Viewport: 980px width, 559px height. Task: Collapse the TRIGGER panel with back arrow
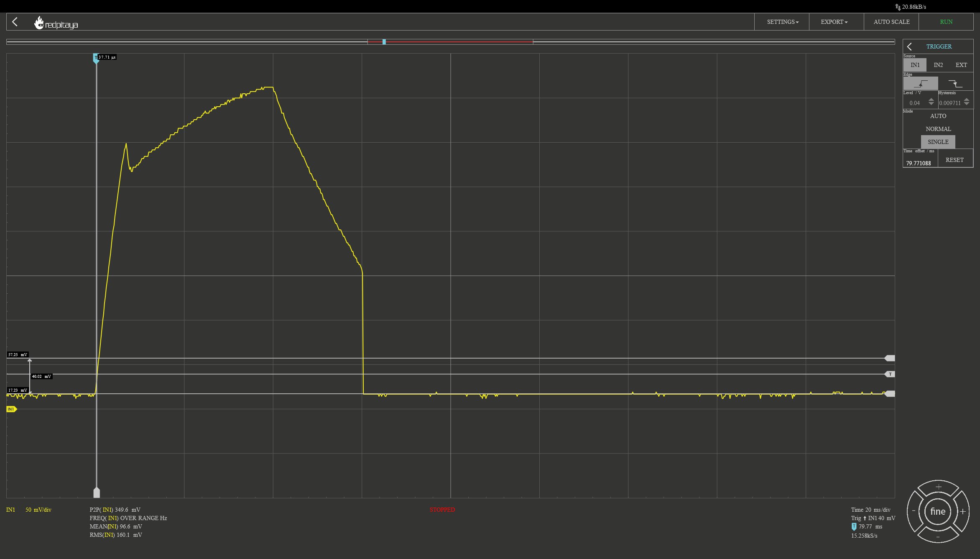pyautogui.click(x=909, y=46)
